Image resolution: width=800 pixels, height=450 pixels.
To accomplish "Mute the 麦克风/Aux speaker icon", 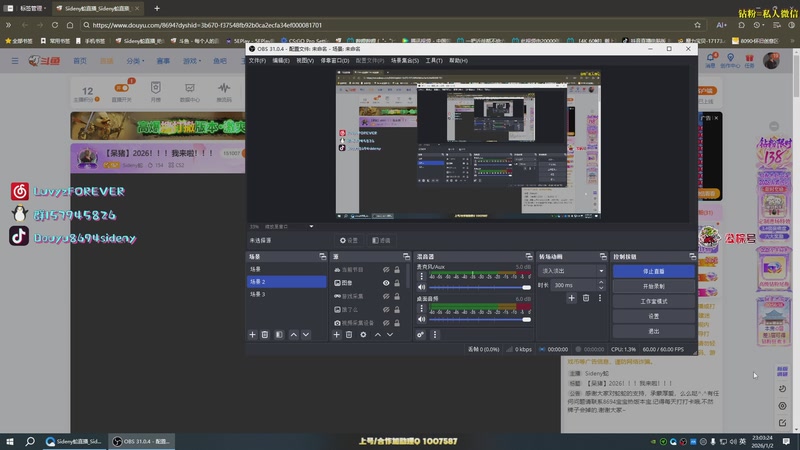I will tap(421, 287).
